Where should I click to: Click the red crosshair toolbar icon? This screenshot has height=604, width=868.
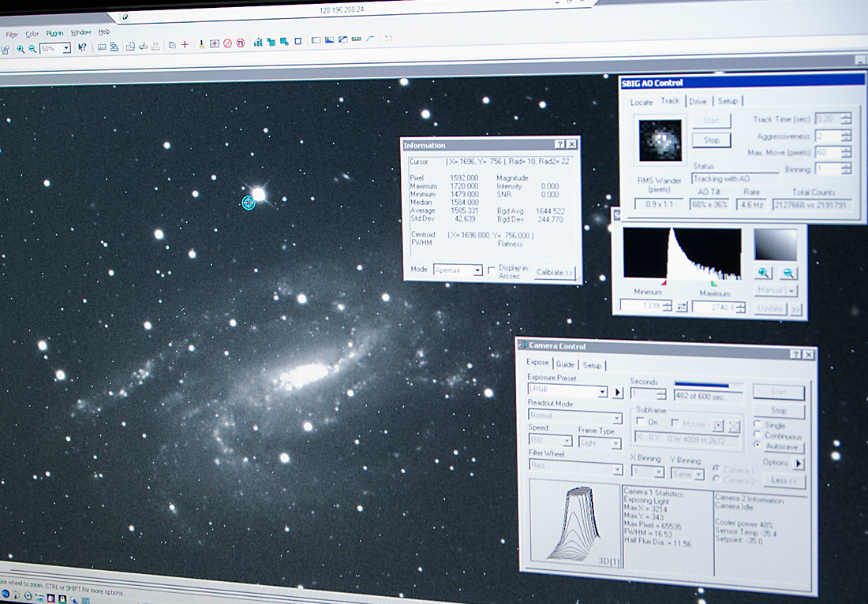pos(185,45)
